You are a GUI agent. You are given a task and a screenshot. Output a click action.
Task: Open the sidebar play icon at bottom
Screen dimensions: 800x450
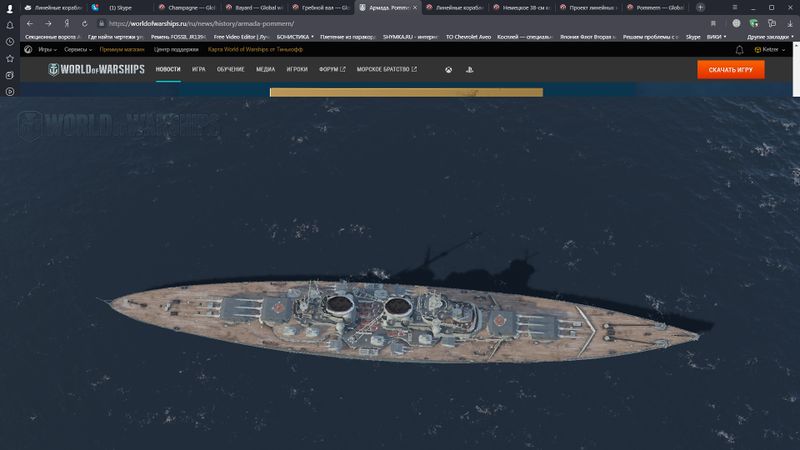pyautogui.click(x=10, y=92)
